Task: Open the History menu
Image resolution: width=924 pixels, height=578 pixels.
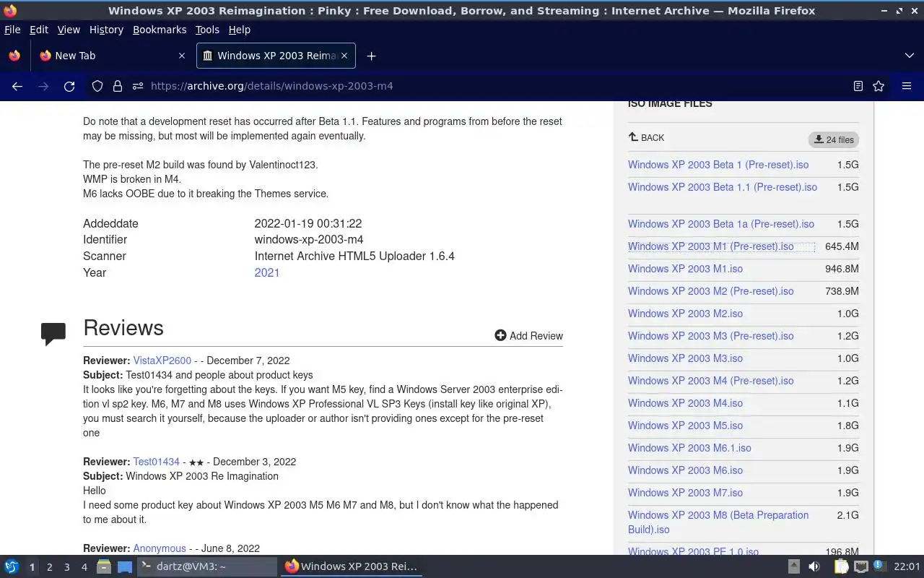Action: point(106,30)
